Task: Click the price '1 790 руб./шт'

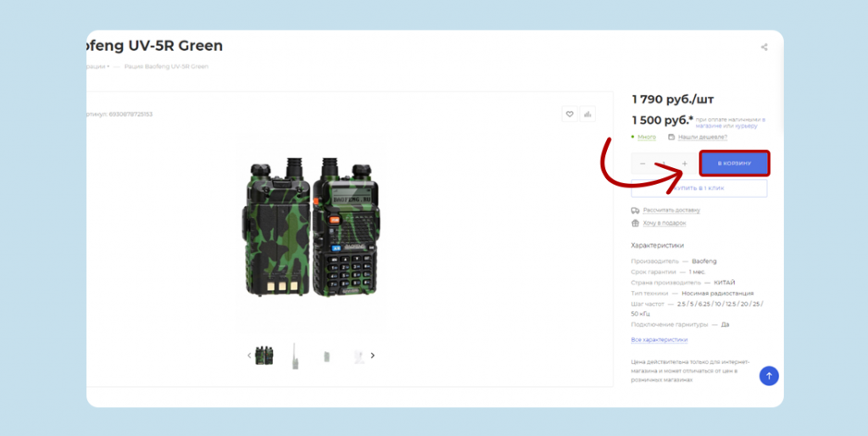Action: point(672,99)
